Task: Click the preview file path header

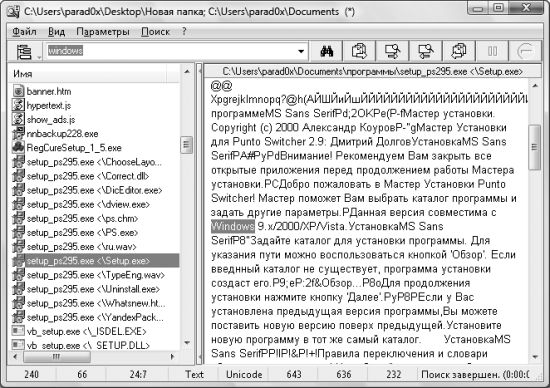Action: pyautogui.click(x=373, y=72)
